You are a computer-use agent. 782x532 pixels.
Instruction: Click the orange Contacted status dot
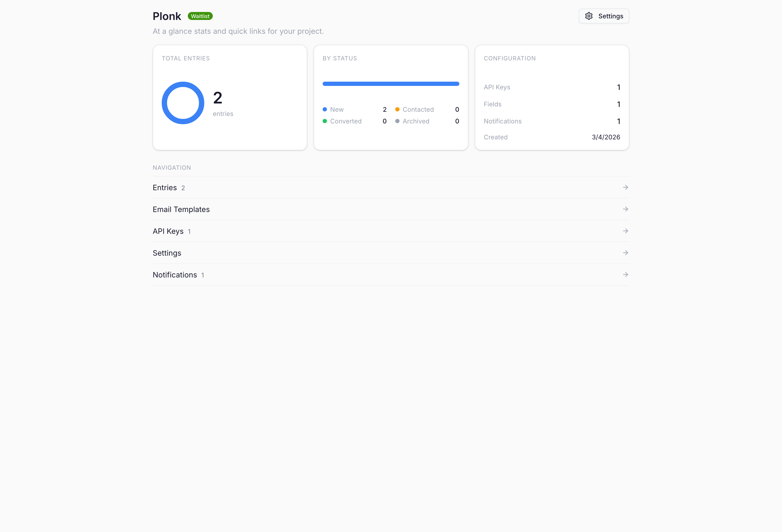pos(397,109)
